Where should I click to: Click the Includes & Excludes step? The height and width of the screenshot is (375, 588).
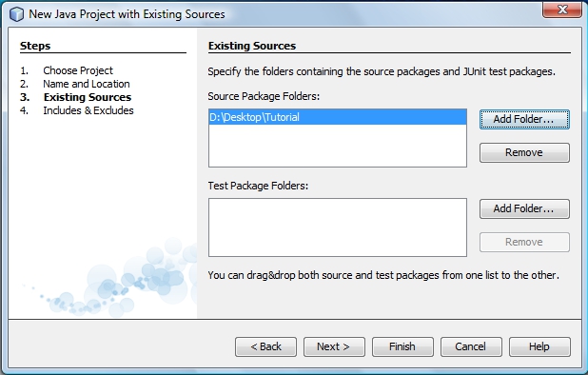[88, 110]
